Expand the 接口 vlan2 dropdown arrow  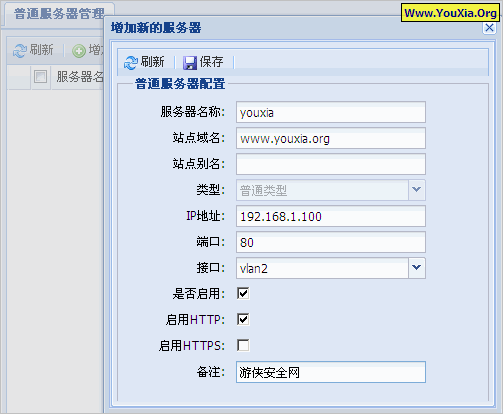(416, 268)
